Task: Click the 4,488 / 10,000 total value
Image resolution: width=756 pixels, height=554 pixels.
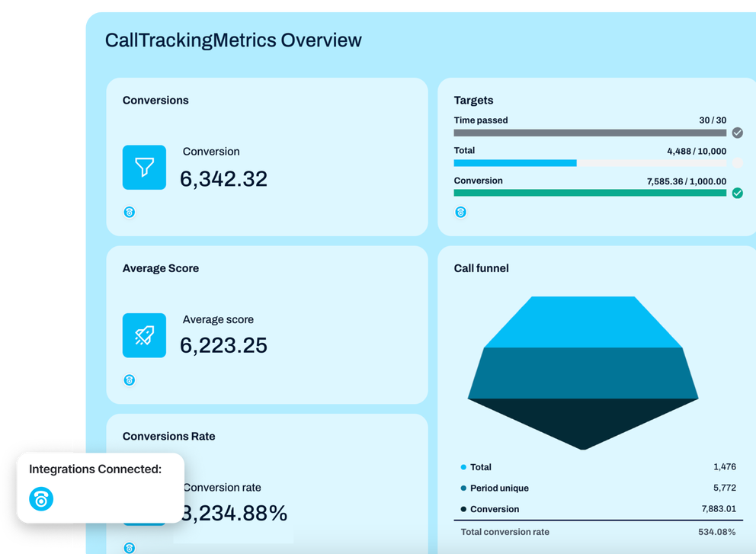Action: tap(697, 151)
